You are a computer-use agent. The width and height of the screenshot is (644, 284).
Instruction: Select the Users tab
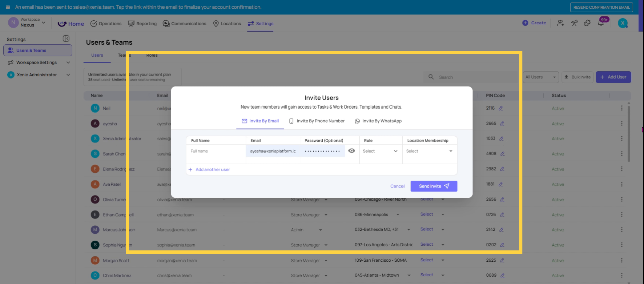click(x=97, y=55)
